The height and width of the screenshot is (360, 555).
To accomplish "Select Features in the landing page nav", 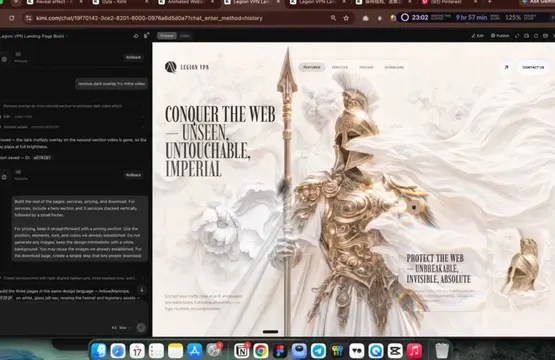I will [x=312, y=67].
